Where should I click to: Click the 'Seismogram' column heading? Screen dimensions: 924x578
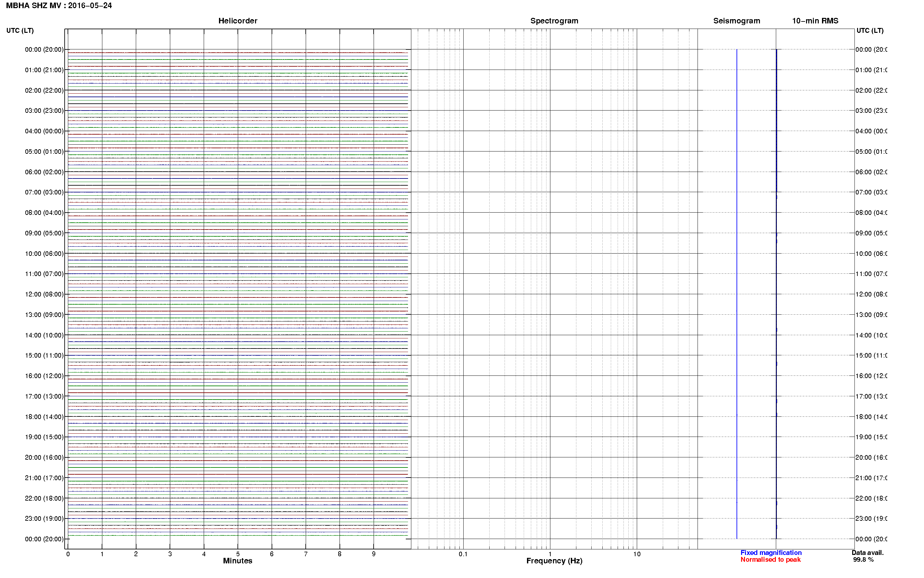[737, 21]
